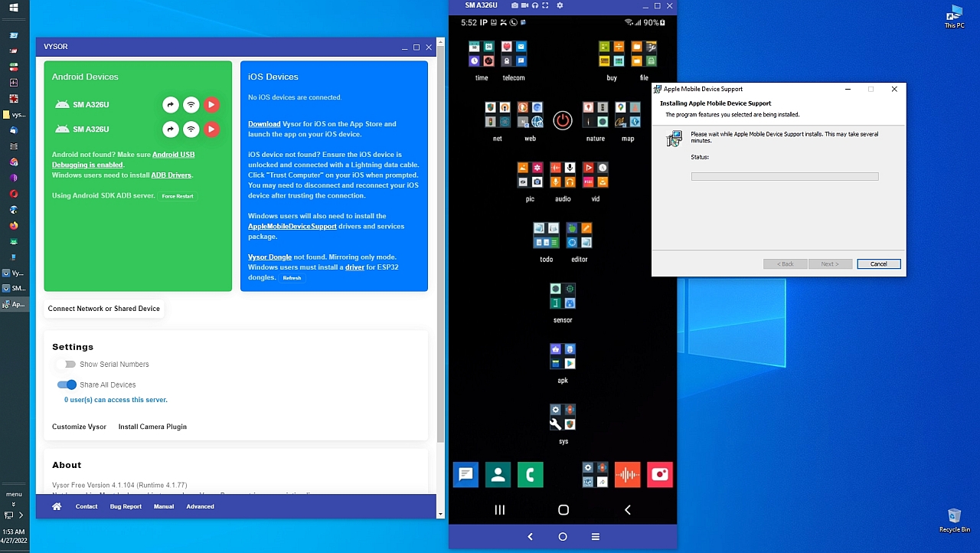Cancel the Apple Mobile Device Support install
980x553 pixels.
(x=879, y=264)
